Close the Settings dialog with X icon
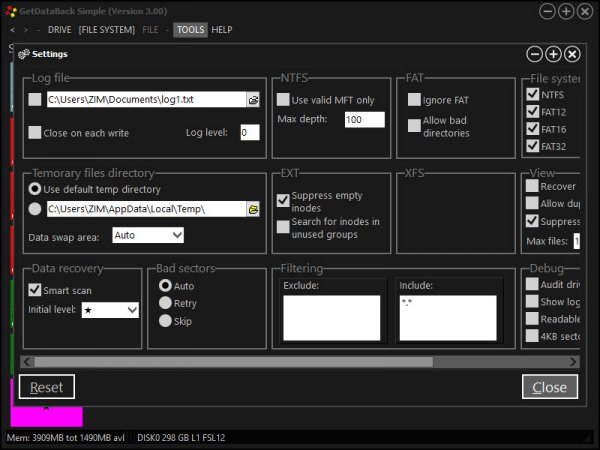The image size is (600, 450). pyautogui.click(x=572, y=54)
